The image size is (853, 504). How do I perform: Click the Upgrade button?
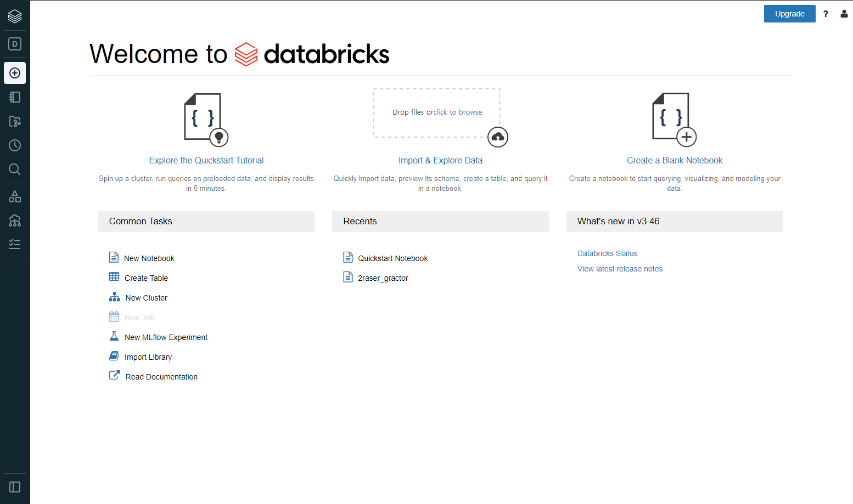(x=789, y=14)
